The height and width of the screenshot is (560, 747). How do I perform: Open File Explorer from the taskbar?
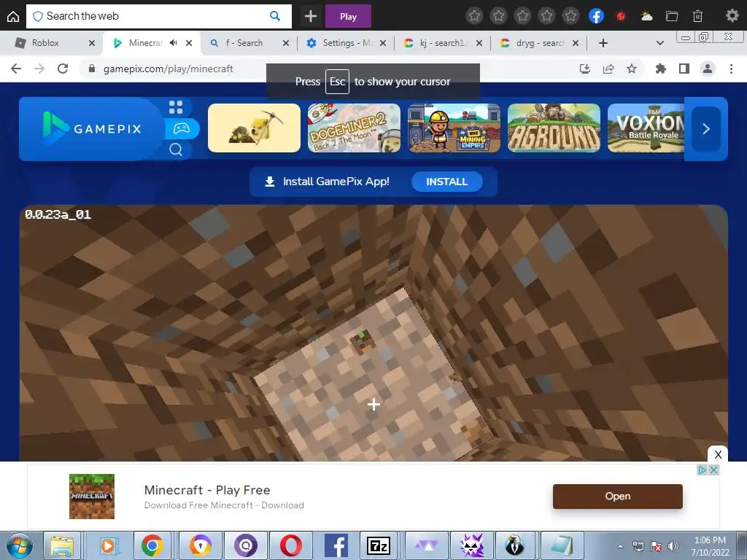point(63,545)
